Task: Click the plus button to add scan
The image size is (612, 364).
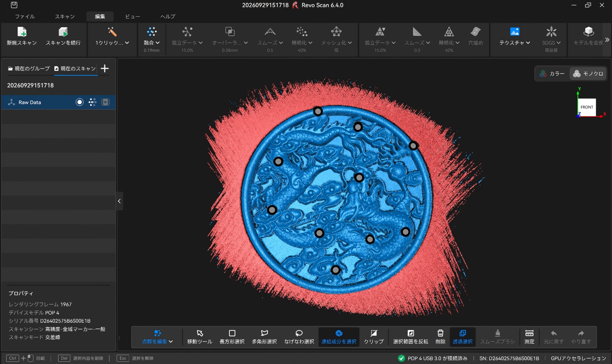Action: point(105,68)
